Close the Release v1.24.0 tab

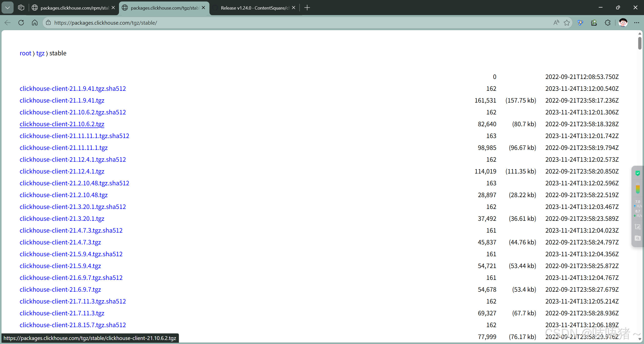[x=294, y=8]
